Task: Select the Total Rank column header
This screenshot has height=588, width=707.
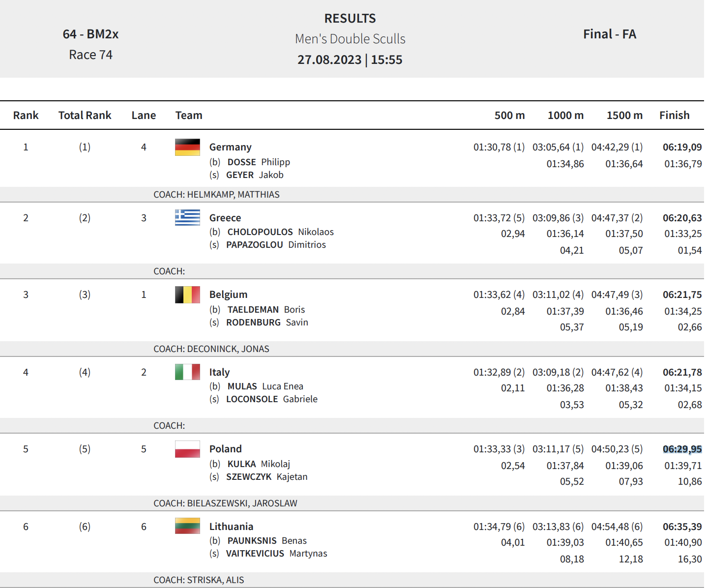Action: [85, 115]
